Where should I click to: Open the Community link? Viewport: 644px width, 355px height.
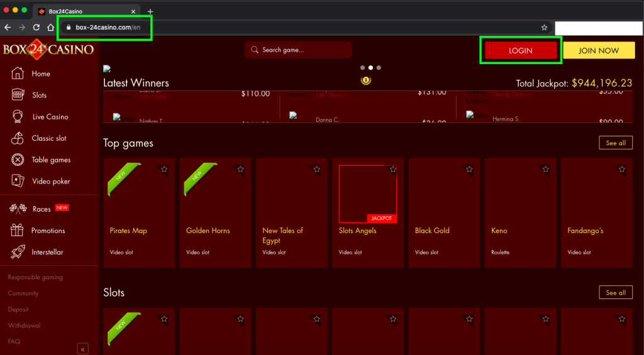[23, 293]
